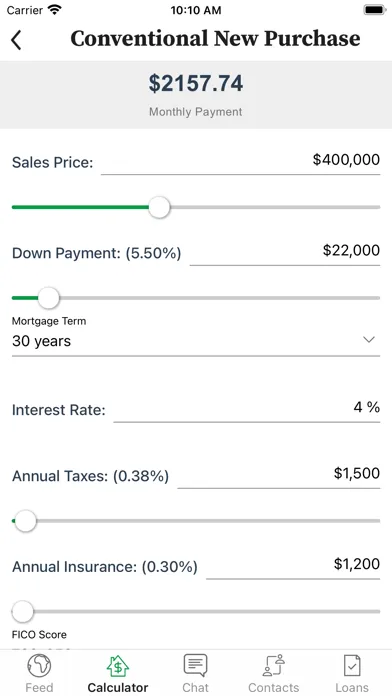Tap the Wi-Fi signal icon
The width and height of the screenshot is (392, 696).
point(55,10)
